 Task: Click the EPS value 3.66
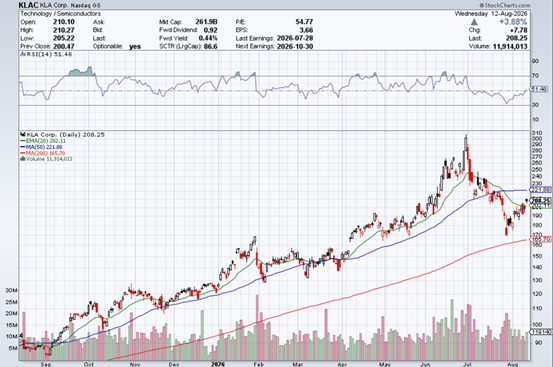(x=306, y=30)
